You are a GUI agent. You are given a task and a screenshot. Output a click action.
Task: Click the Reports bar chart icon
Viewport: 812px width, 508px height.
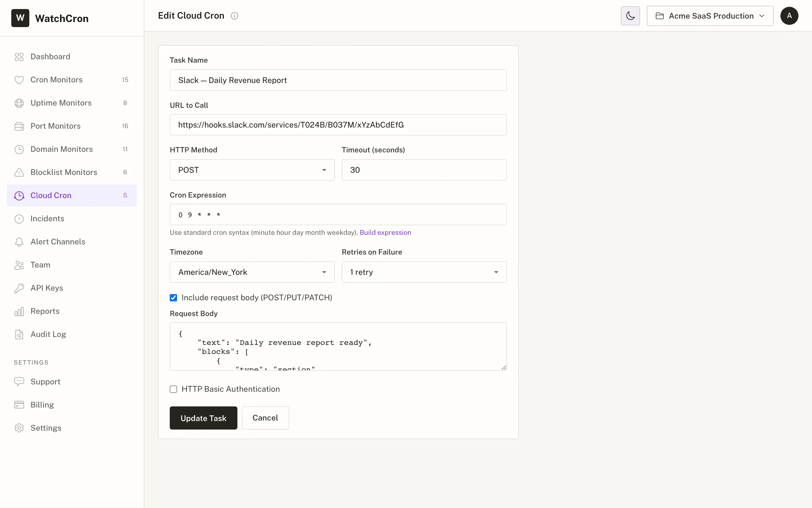(19, 312)
